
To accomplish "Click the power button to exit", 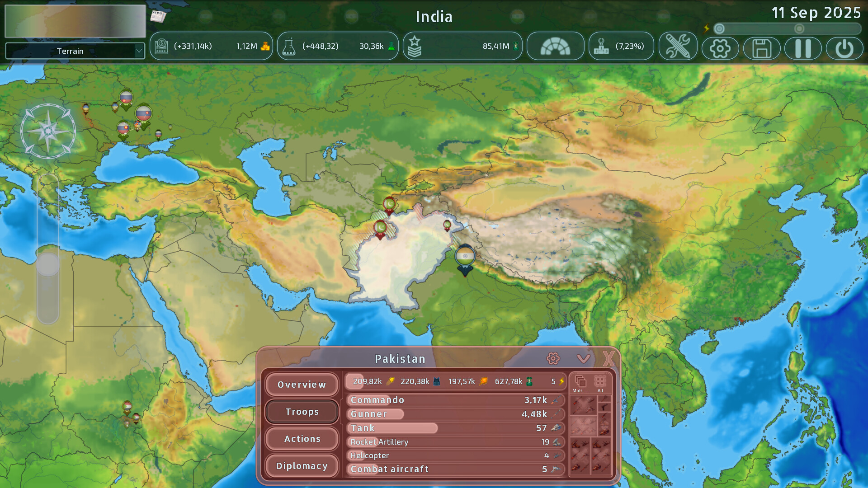I will (844, 48).
